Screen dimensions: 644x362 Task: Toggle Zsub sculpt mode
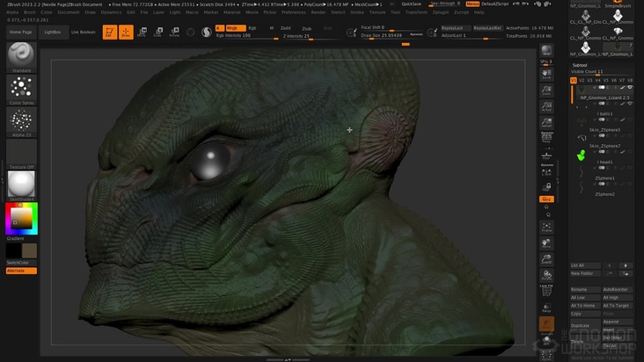(306, 28)
